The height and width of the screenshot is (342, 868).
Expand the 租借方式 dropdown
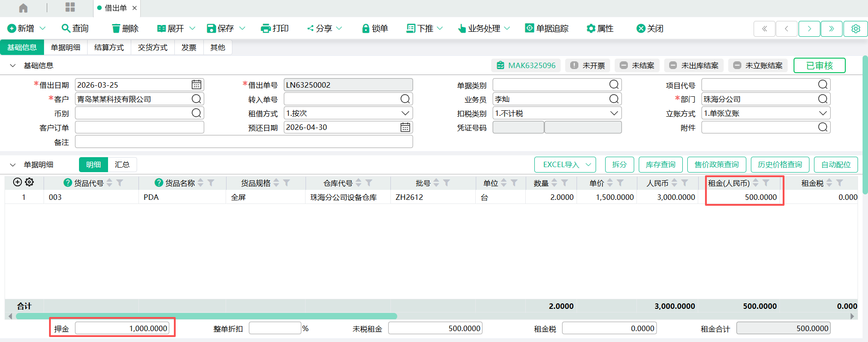click(405, 113)
